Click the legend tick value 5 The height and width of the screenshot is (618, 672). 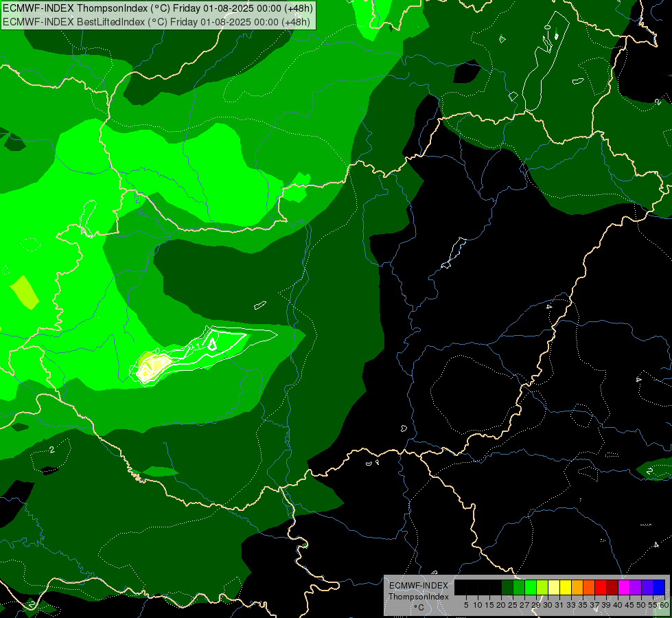pos(466,605)
